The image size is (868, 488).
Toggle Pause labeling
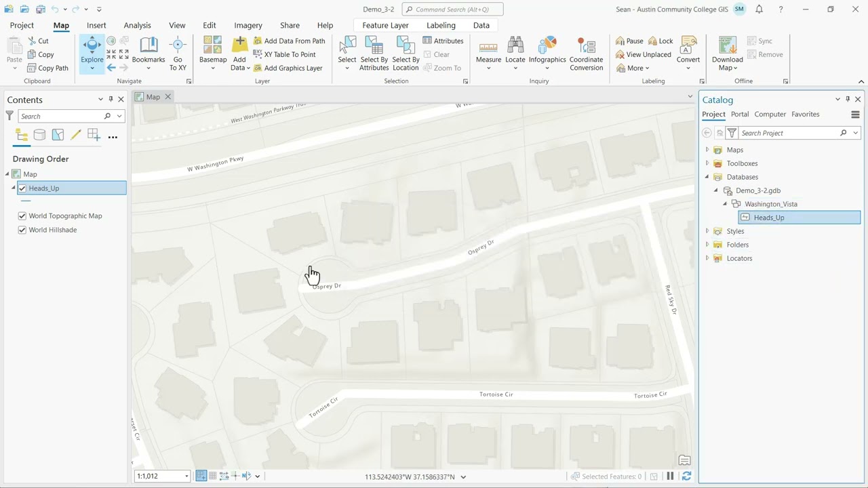click(629, 41)
